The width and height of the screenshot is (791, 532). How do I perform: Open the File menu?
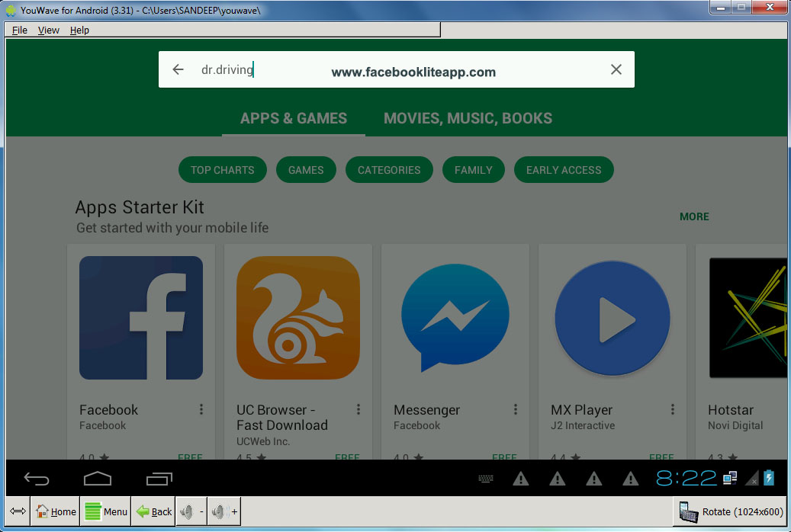(20, 30)
